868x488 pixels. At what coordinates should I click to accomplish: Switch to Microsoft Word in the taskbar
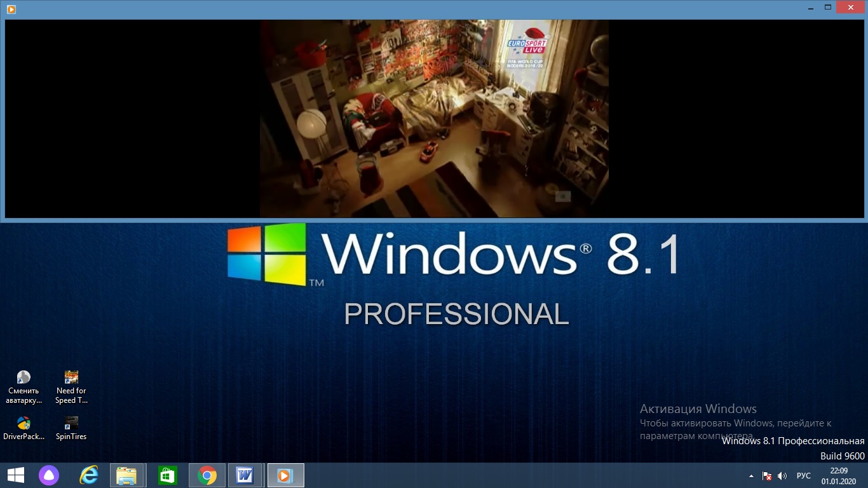pos(245,475)
